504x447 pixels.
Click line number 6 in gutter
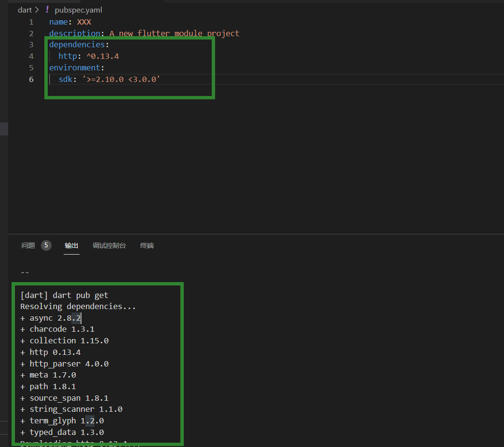point(31,80)
